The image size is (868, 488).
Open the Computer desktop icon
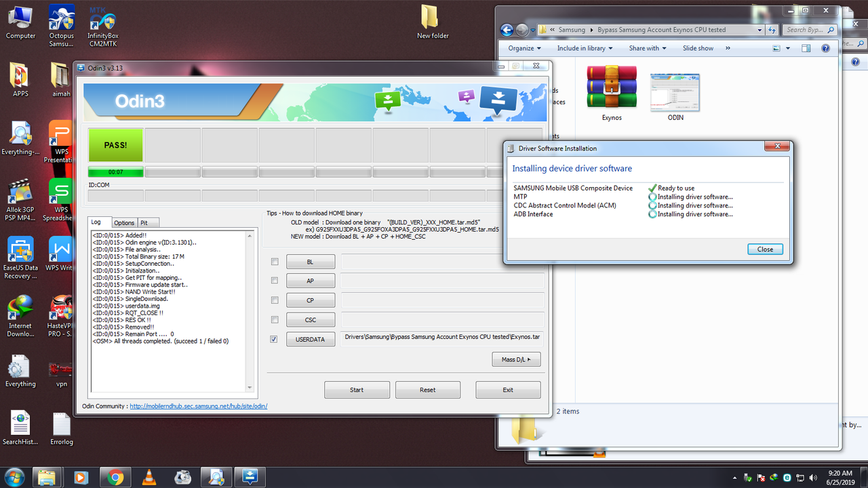coord(20,22)
